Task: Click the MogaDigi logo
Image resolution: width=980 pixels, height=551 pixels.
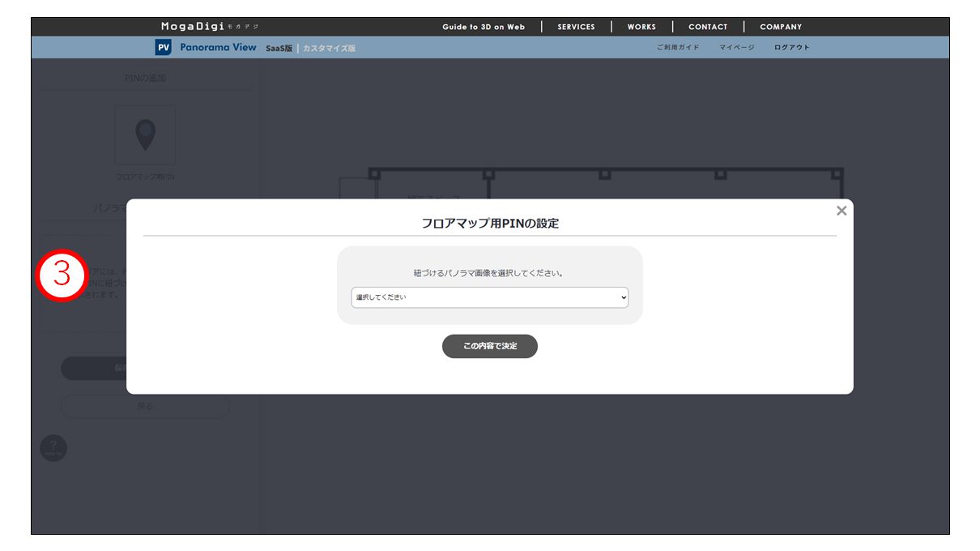Action: (210, 27)
